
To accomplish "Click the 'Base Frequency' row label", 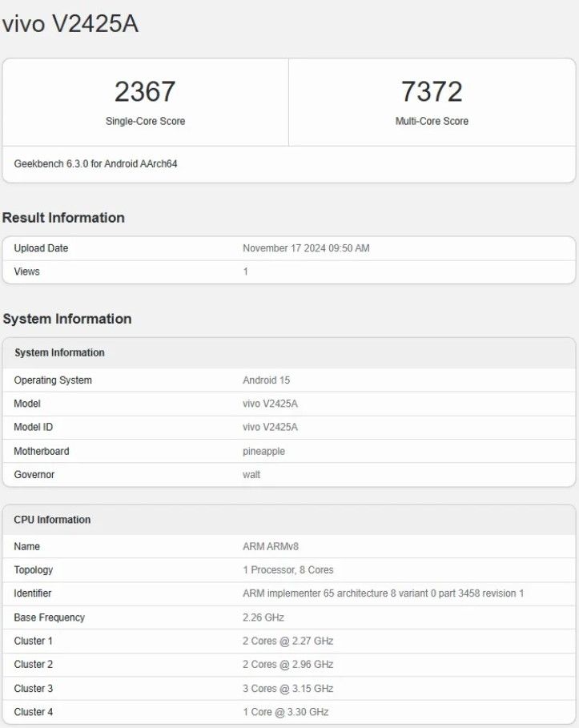I will (x=49, y=617).
